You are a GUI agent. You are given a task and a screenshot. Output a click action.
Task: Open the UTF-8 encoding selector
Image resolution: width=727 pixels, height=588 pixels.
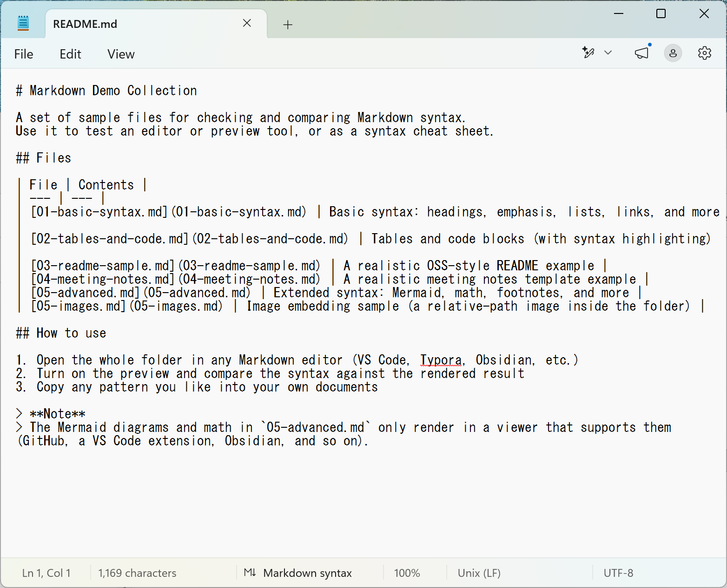(618, 573)
